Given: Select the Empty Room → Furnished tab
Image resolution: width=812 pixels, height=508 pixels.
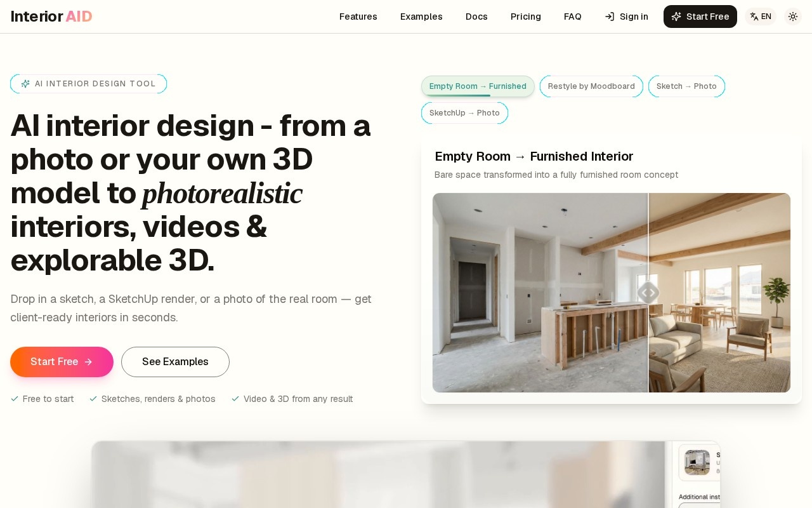Looking at the screenshot, I should pyautogui.click(x=478, y=86).
